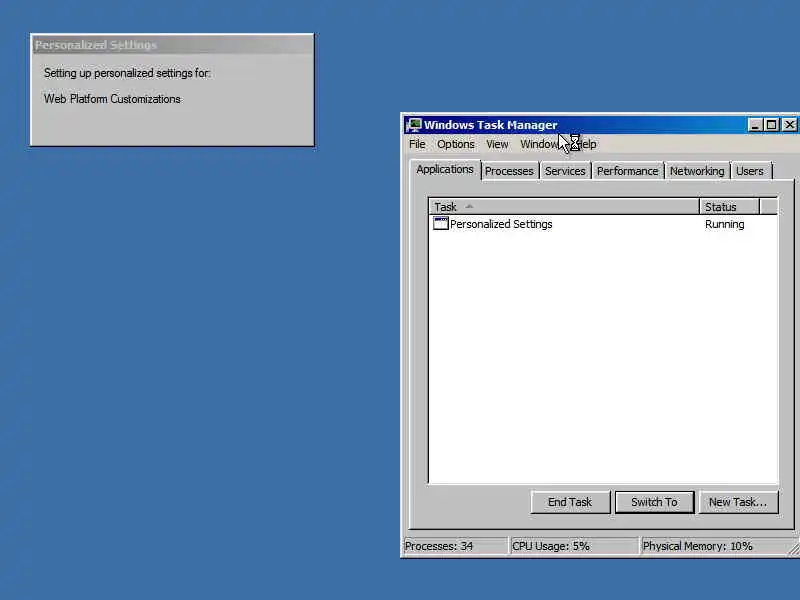Open the Options menu
This screenshot has width=800, height=600.
click(x=456, y=144)
